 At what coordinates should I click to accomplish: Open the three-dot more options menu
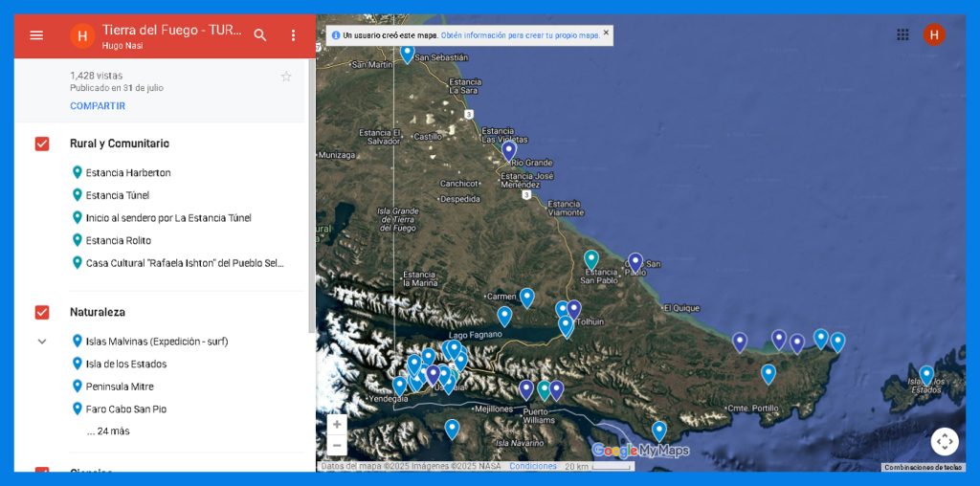[x=293, y=35]
